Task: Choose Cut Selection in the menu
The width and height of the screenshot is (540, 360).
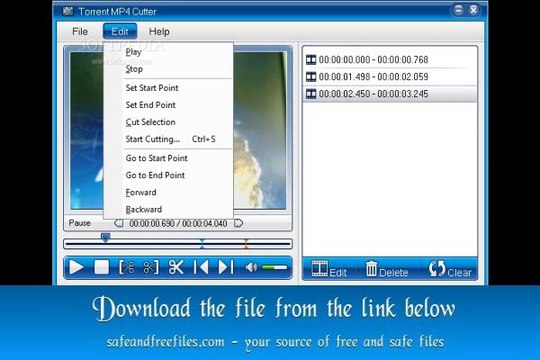Action: (x=169, y=122)
